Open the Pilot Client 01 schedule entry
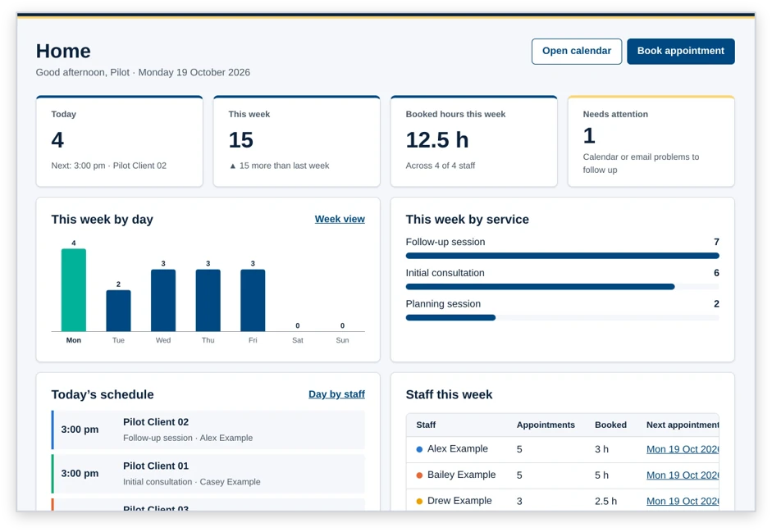 tap(208, 474)
